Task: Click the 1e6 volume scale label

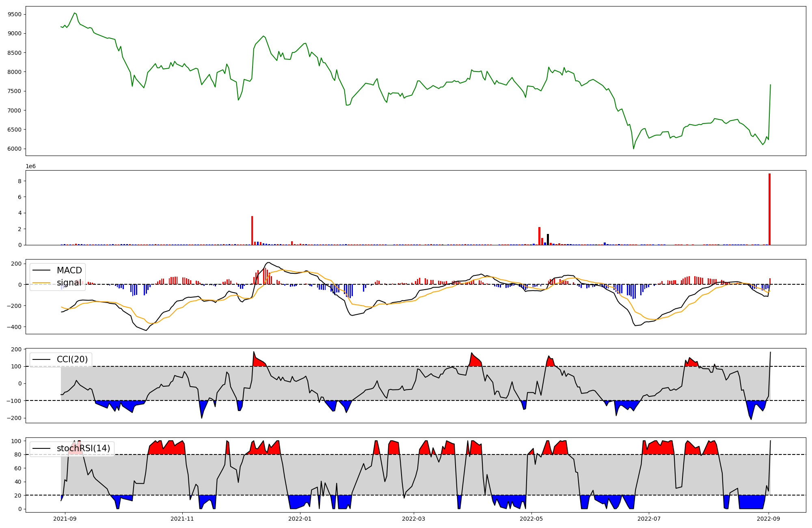Action: [31, 166]
